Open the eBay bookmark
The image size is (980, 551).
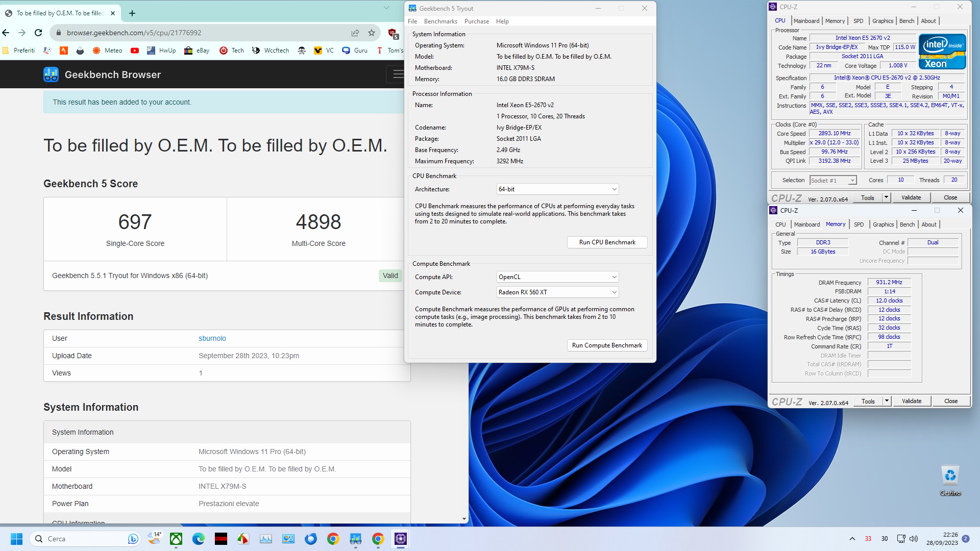[197, 51]
